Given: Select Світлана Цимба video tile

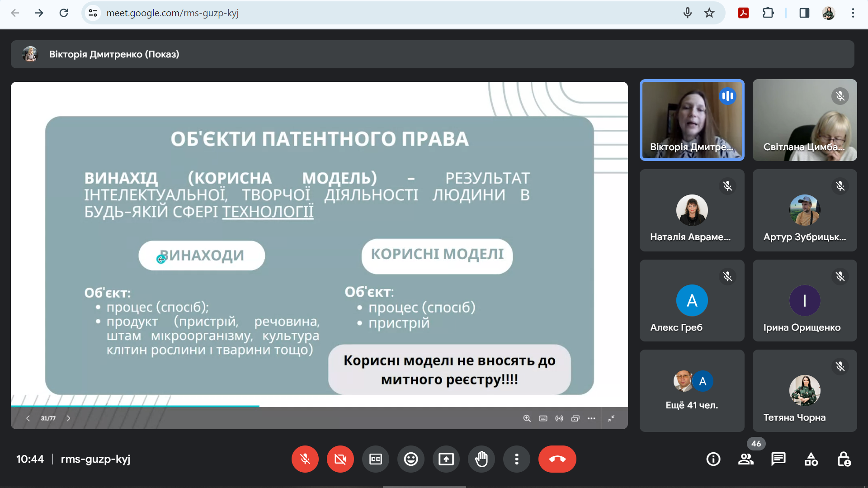Looking at the screenshot, I should point(805,120).
